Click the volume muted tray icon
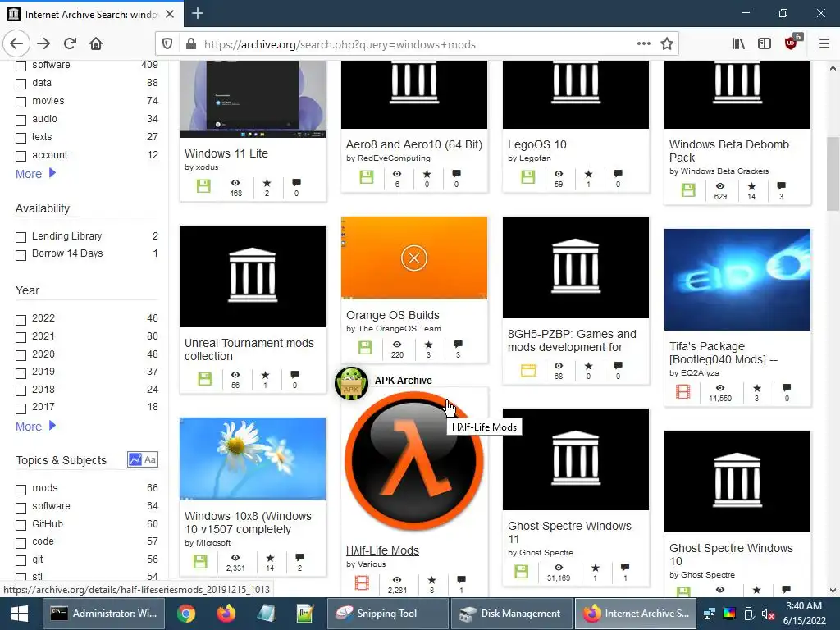 click(x=768, y=614)
